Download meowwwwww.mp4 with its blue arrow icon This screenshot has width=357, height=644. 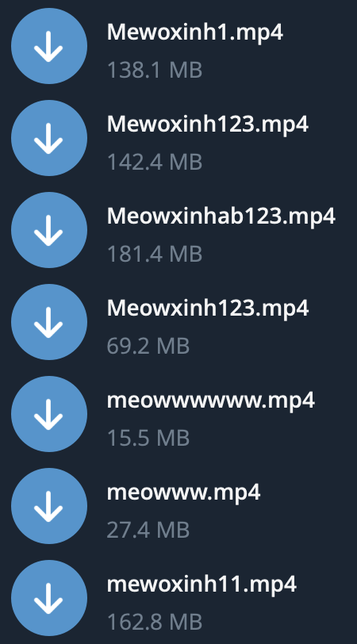click(49, 414)
